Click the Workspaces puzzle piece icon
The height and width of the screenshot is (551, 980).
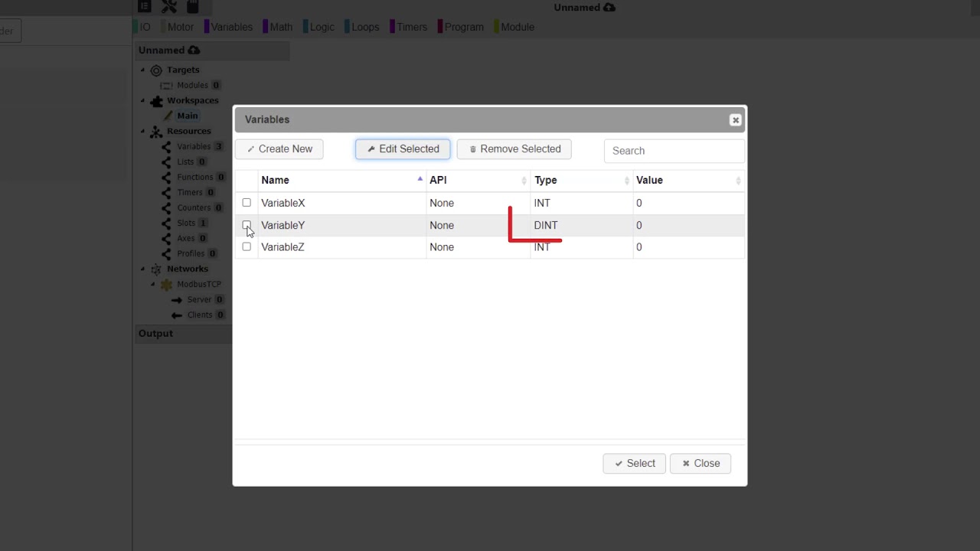(156, 101)
